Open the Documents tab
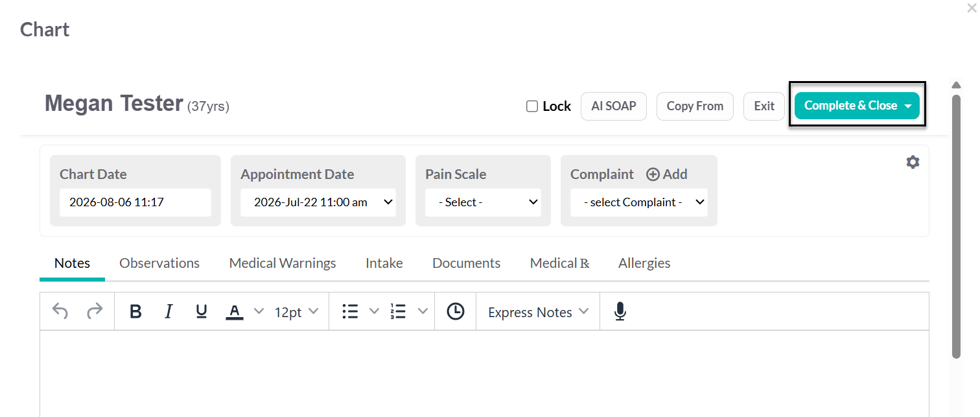 click(x=467, y=263)
